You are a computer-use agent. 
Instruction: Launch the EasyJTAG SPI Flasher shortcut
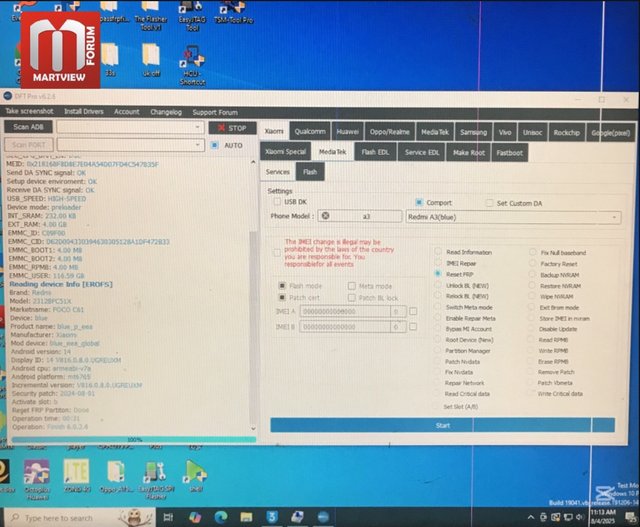pos(156,480)
